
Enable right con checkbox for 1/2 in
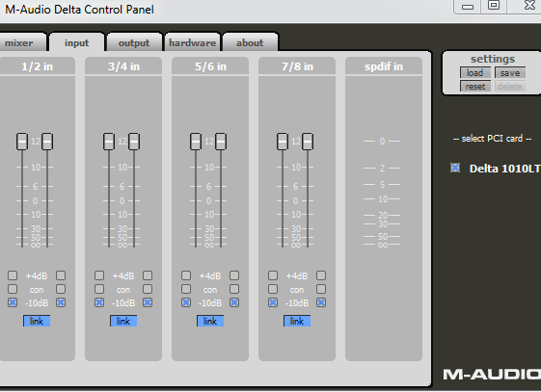(x=61, y=289)
